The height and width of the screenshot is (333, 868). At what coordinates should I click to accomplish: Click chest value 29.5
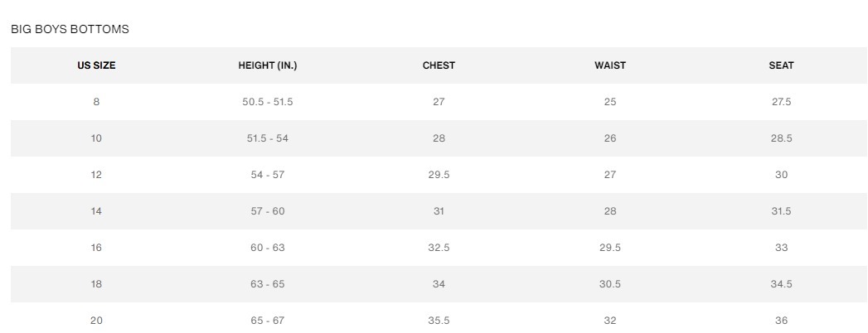point(439,175)
